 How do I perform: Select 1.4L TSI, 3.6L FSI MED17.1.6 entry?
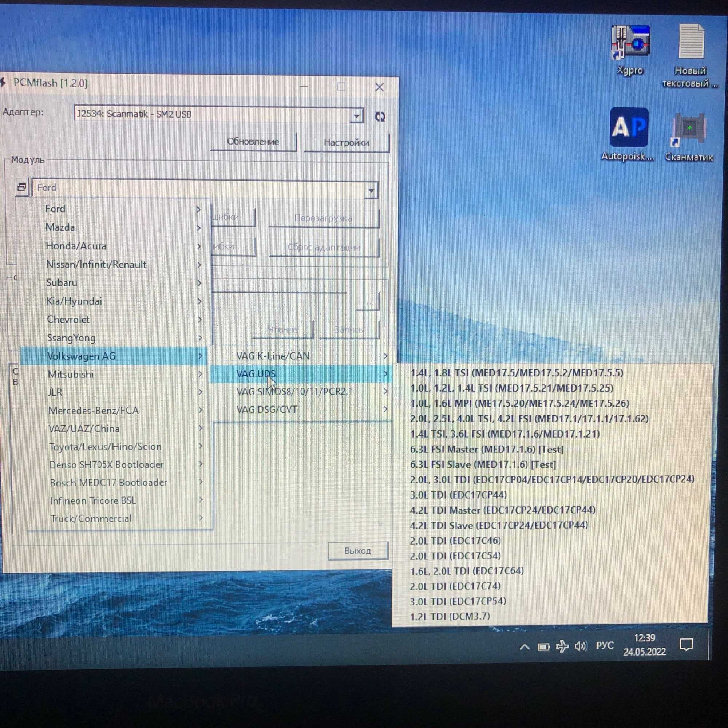click(x=505, y=434)
